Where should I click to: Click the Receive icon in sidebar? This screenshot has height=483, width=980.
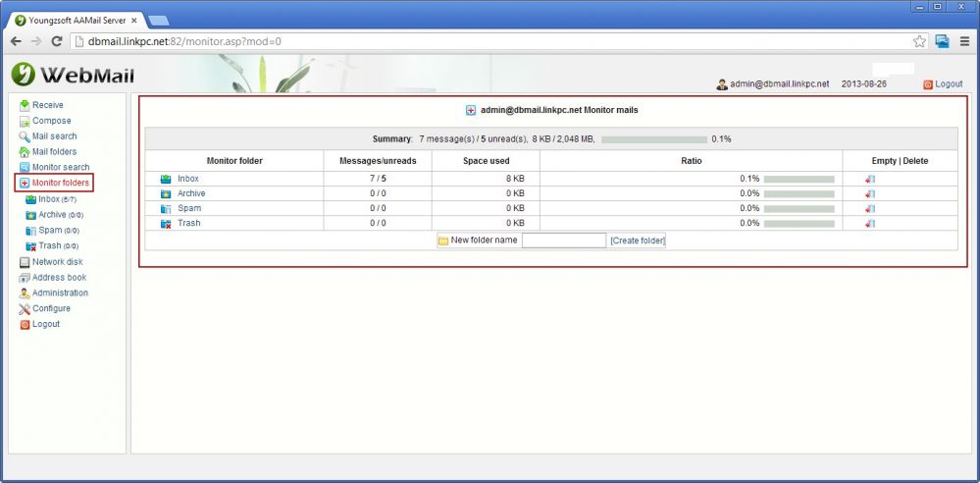point(25,105)
